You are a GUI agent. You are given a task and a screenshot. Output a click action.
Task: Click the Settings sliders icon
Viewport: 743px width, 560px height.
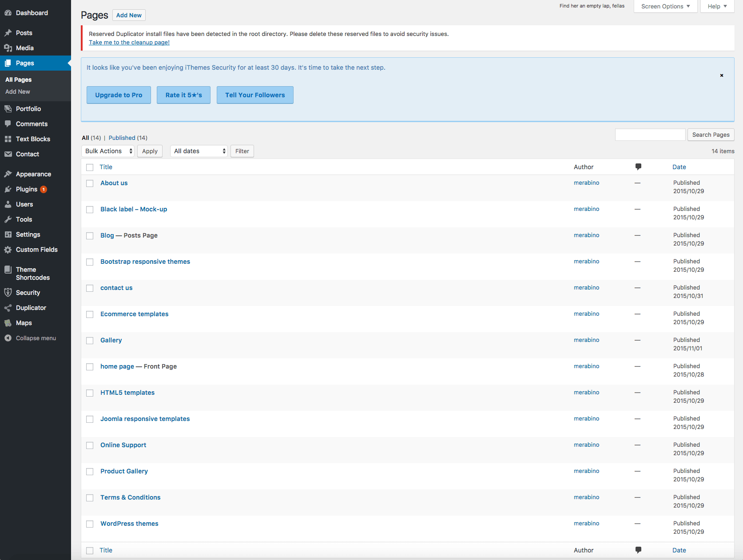[x=8, y=234]
